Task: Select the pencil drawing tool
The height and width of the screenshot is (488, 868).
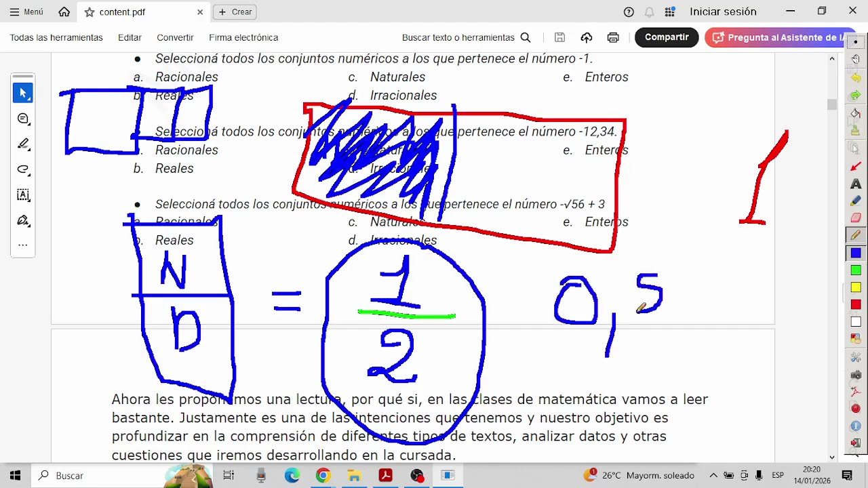Action: (x=856, y=235)
